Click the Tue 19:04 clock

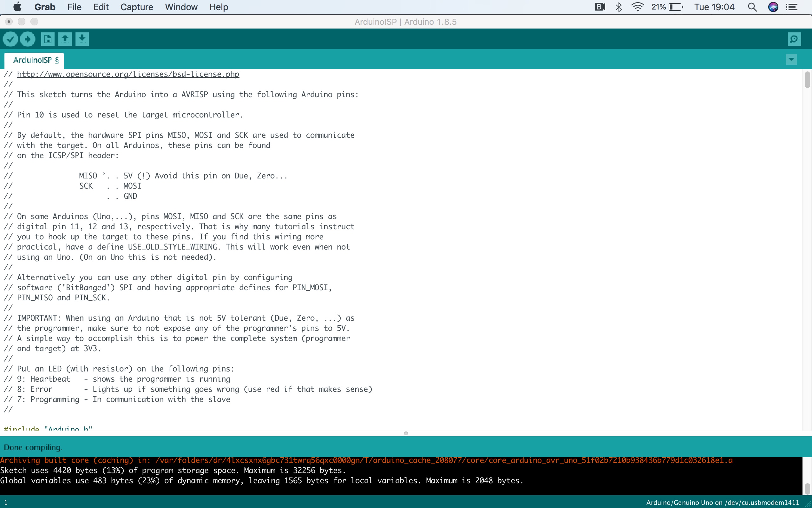coord(714,7)
